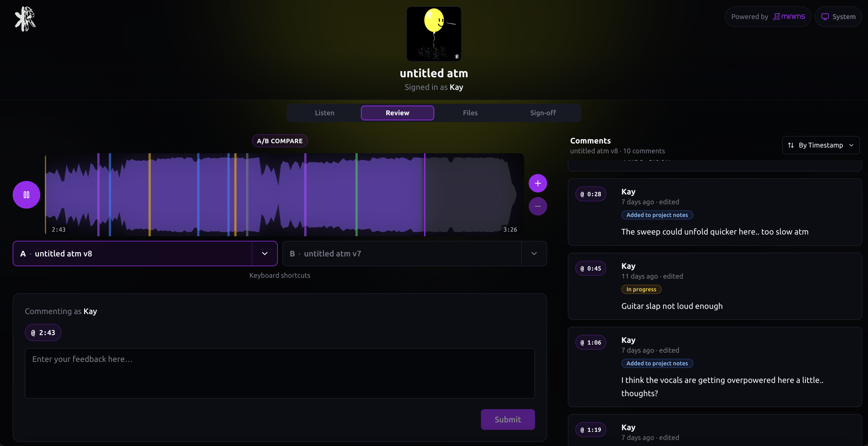The width and height of the screenshot is (868, 446).
Task: Jump to comment timestamp @ 1:06
Action: coord(591,343)
